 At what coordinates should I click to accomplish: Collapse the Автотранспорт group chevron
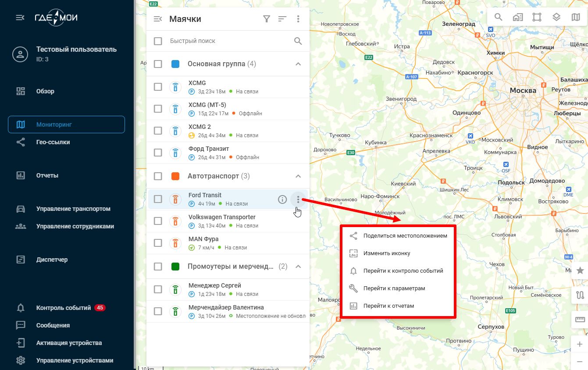click(x=298, y=176)
